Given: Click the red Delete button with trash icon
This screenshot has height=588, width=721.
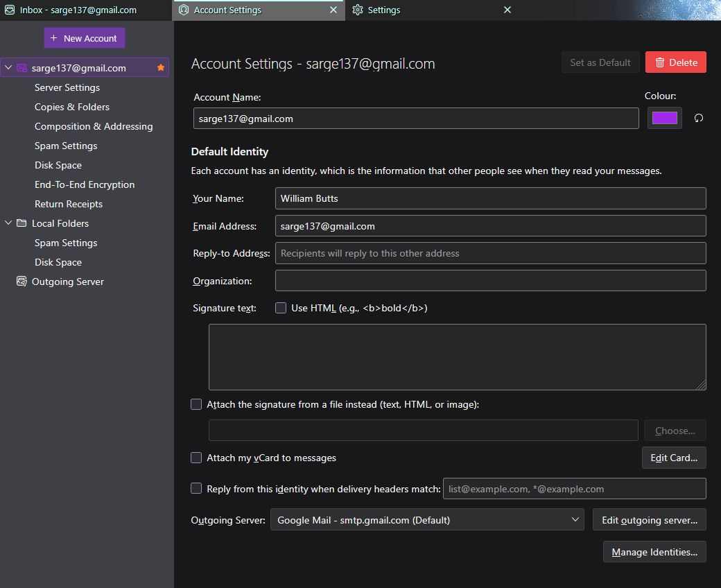Looking at the screenshot, I should point(675,62).
